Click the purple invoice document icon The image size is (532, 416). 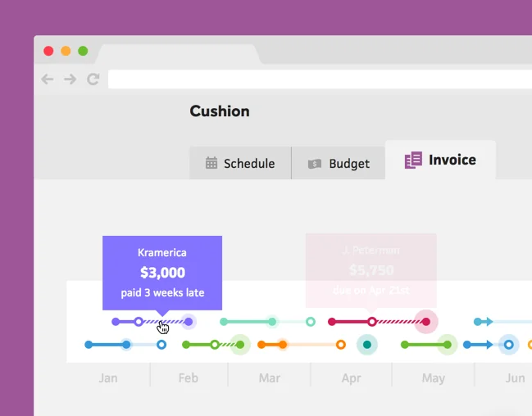(413, 160)
